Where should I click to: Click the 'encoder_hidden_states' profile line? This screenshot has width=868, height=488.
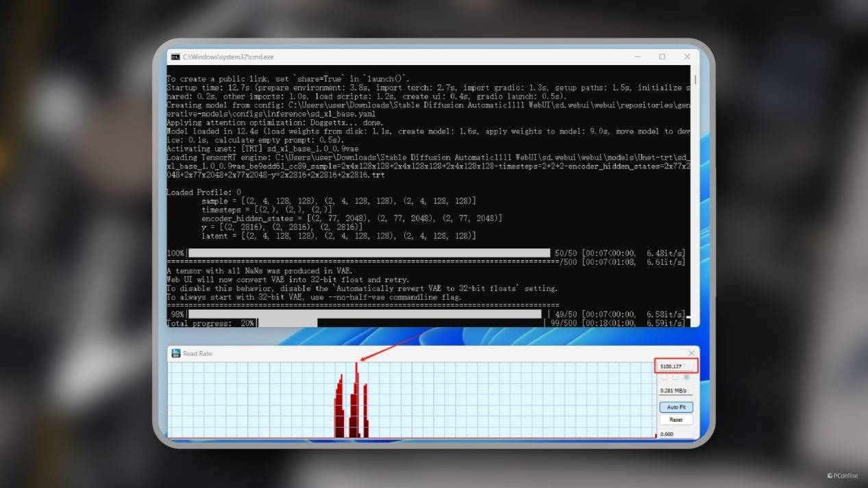[351, 218]
